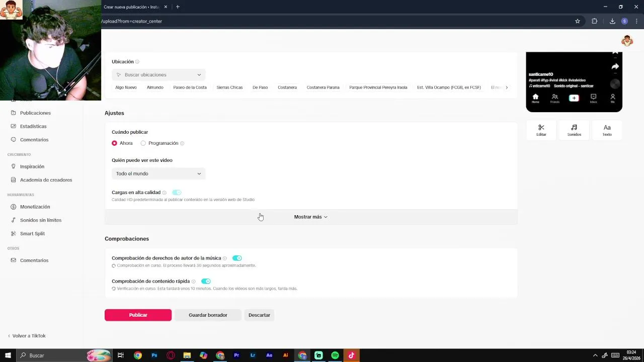Click the info icon next to Cargas en alta calidad
644x362 pixels.
tap(164, 193)
